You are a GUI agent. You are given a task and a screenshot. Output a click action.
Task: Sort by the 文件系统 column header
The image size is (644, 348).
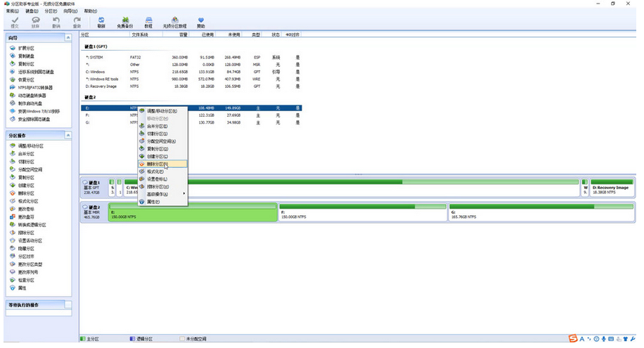pos(140,34)
